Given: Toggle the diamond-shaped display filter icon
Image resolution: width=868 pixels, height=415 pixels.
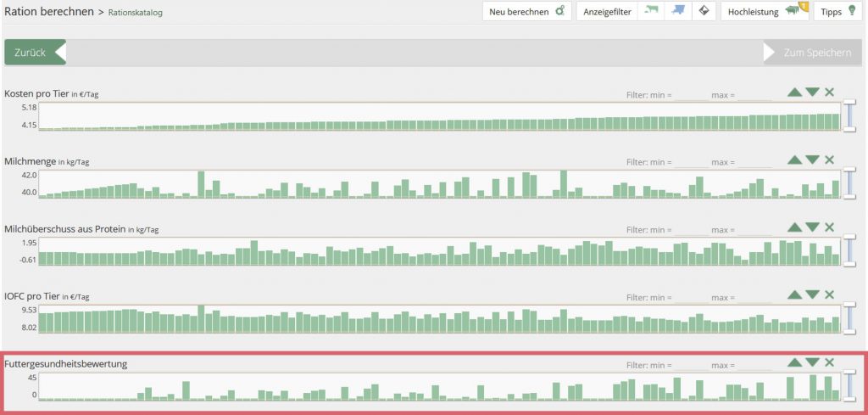Looking at the screenshot, I should point(704,11).
